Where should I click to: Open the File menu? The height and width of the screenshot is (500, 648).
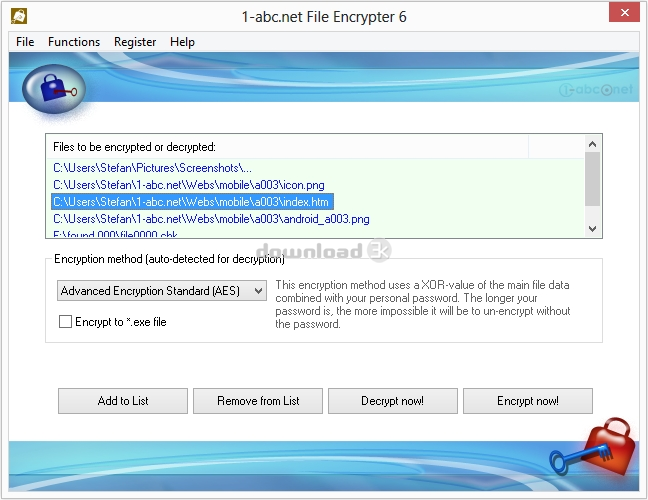click(25, 42)
